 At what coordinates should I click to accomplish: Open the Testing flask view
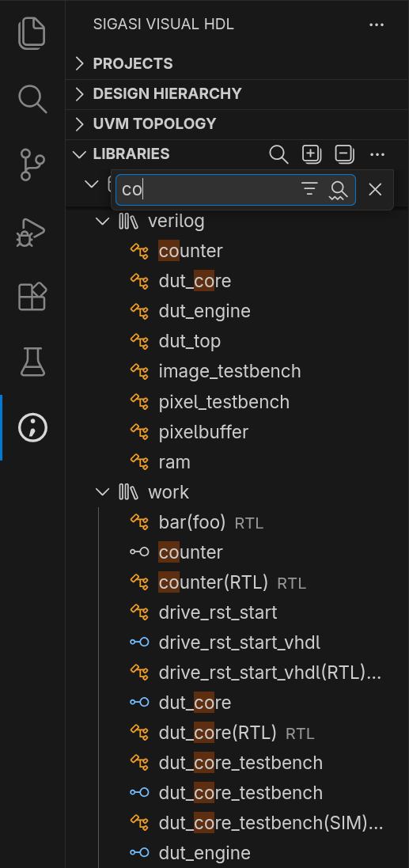click(32, 362)
